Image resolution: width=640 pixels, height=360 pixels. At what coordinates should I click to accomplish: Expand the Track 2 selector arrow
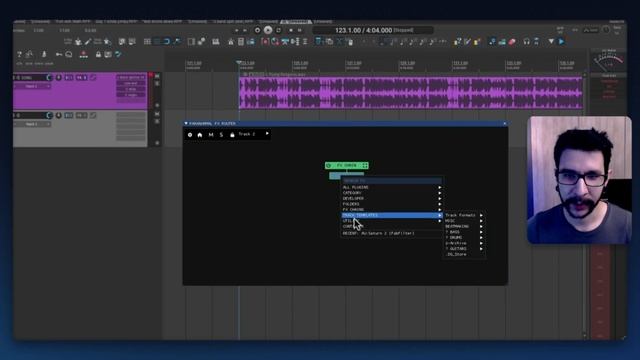267,133
